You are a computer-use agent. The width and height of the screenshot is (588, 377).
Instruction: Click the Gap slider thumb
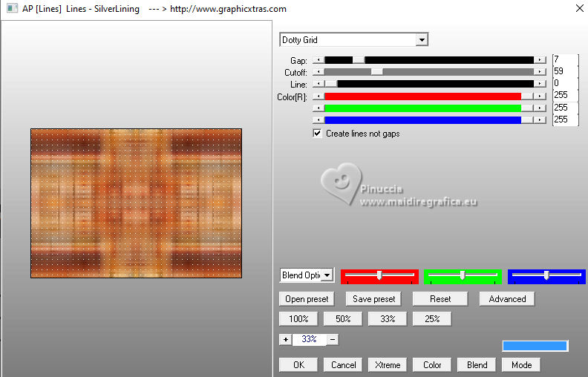[x=359, y=60]
